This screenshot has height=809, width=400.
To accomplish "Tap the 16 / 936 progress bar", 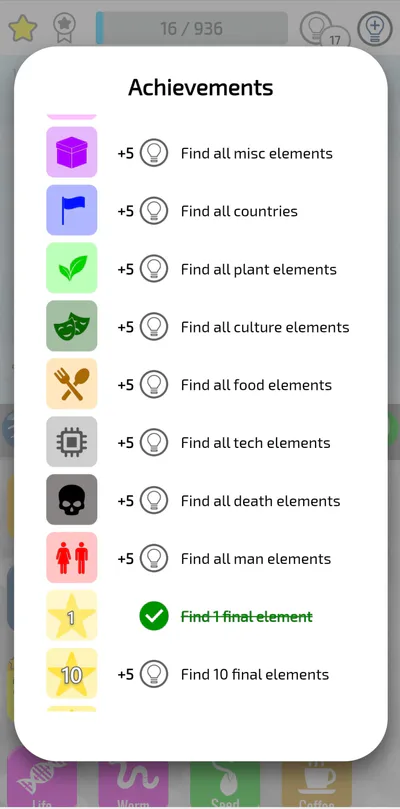I will pyautogui.click(x=192, y=28).
